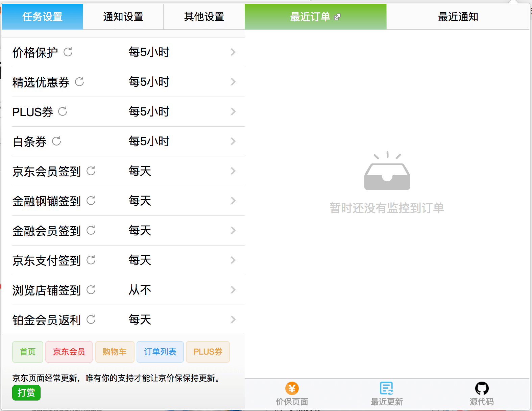Click the 金融钢镚签到 task label
Screen dimensions: 532x411
(47, 201)
